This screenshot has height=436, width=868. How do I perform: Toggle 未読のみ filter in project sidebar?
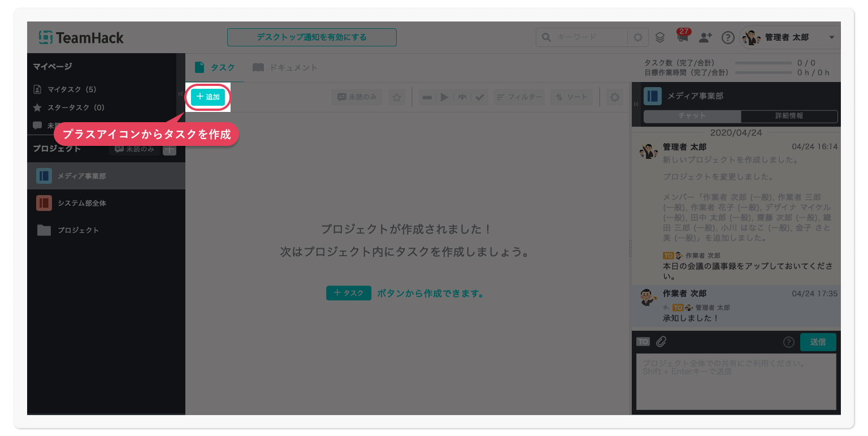pyautogui.click(x=134, y=149)
